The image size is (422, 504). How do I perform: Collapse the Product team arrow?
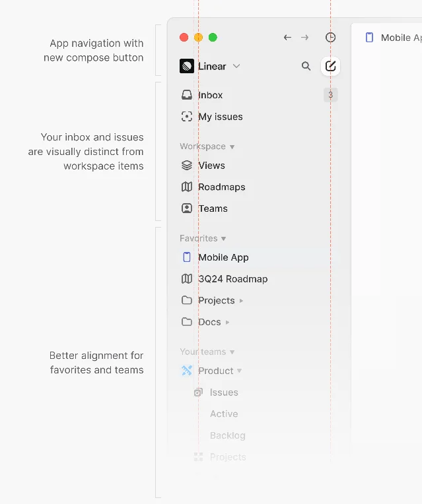pyautogui.click(x=239, y=371)
